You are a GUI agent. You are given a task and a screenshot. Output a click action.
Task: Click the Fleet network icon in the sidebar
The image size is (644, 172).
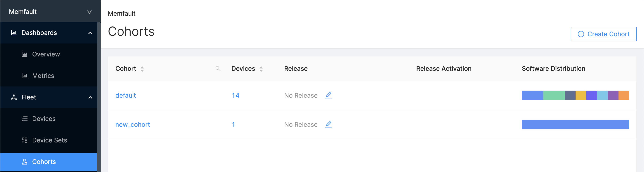14,97
